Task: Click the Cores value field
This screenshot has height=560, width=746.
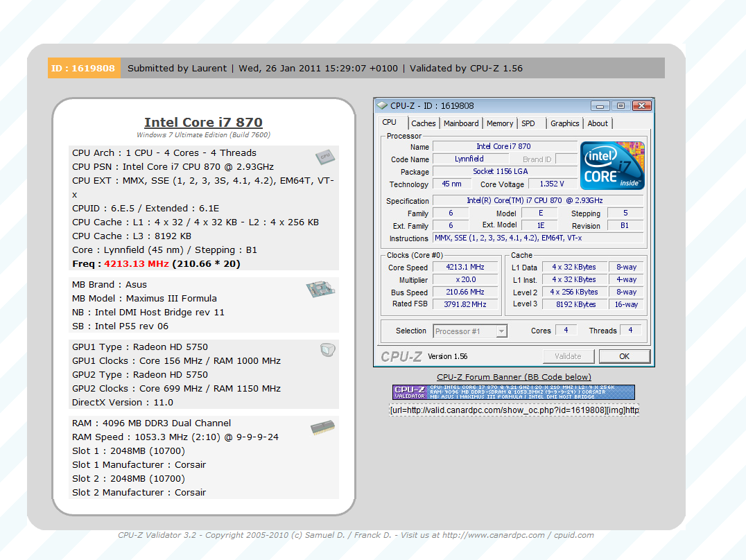Action: (x=566, y=330)
